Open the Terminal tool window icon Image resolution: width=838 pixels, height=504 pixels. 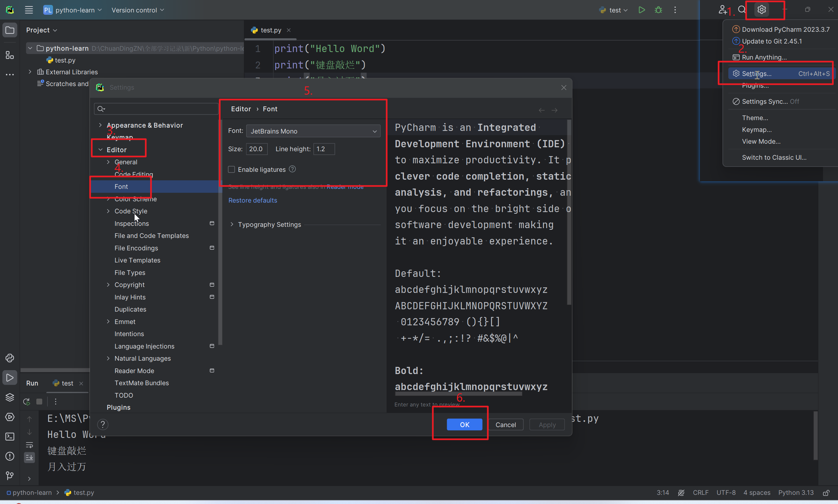click(x=10, y=436)
